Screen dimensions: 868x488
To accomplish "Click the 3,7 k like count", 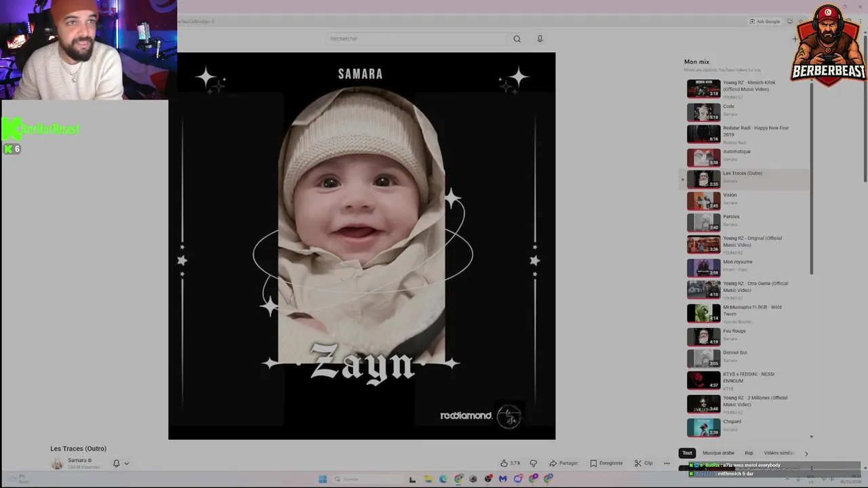I will point(515,463).
